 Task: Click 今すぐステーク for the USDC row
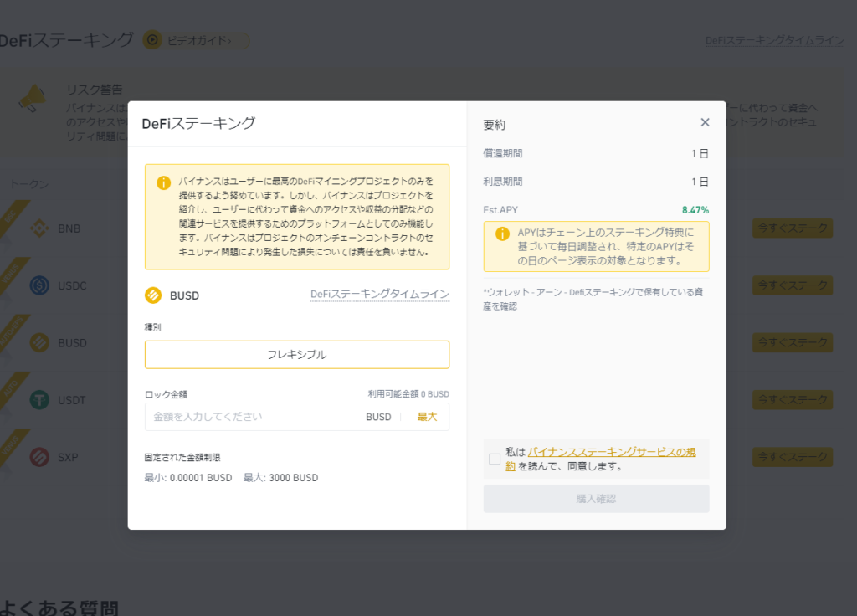793,285
